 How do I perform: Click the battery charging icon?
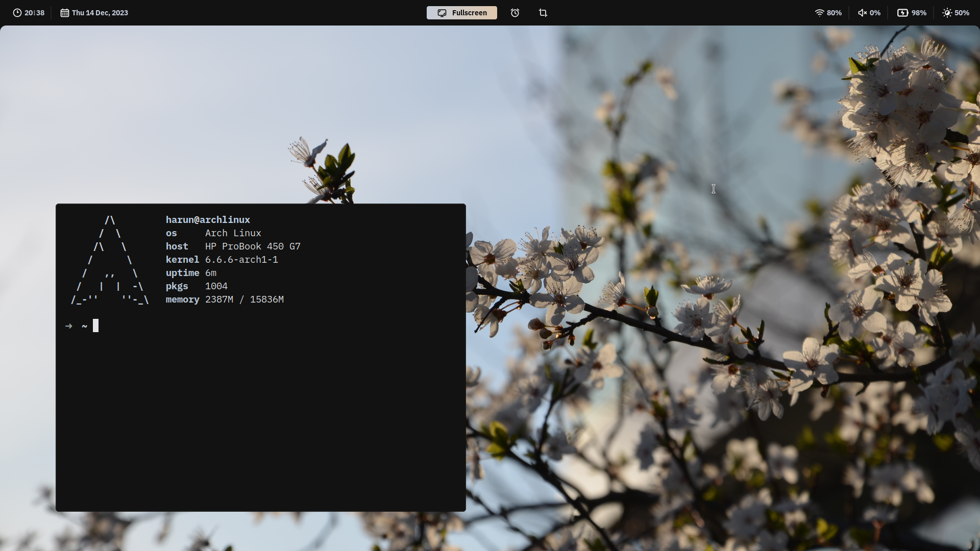click(x=902, y=13)
